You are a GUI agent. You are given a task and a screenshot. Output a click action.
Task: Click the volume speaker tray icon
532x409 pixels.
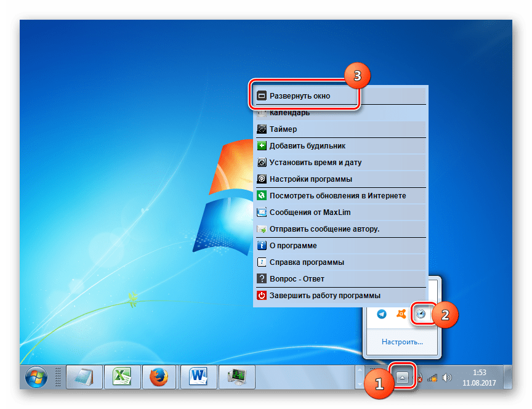447,378
